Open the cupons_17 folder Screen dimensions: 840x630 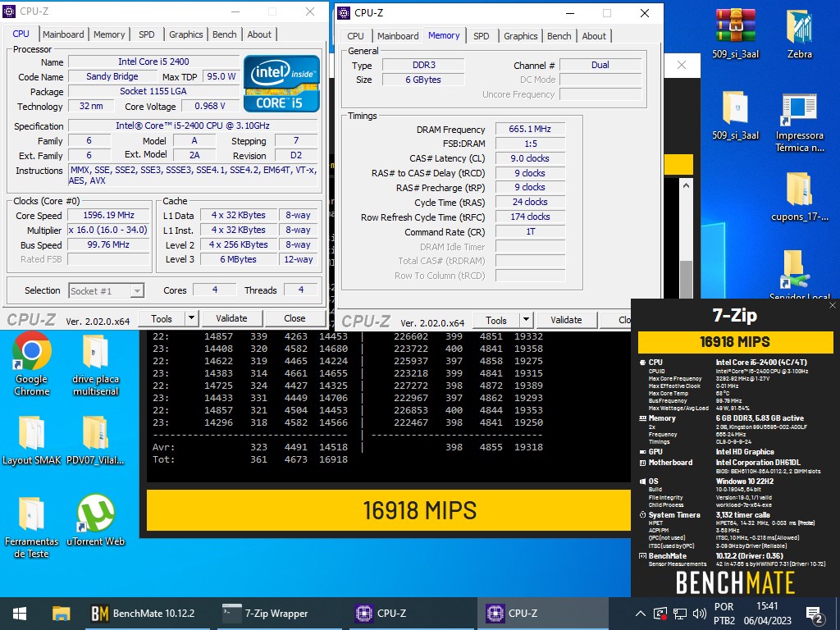[x=799, y=197]
